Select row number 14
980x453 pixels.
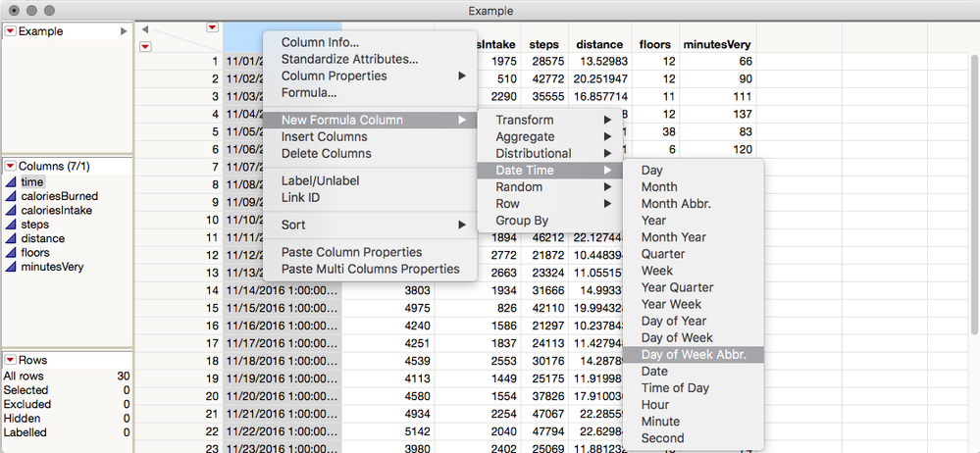pyautogui.click(x=213, y=290)
